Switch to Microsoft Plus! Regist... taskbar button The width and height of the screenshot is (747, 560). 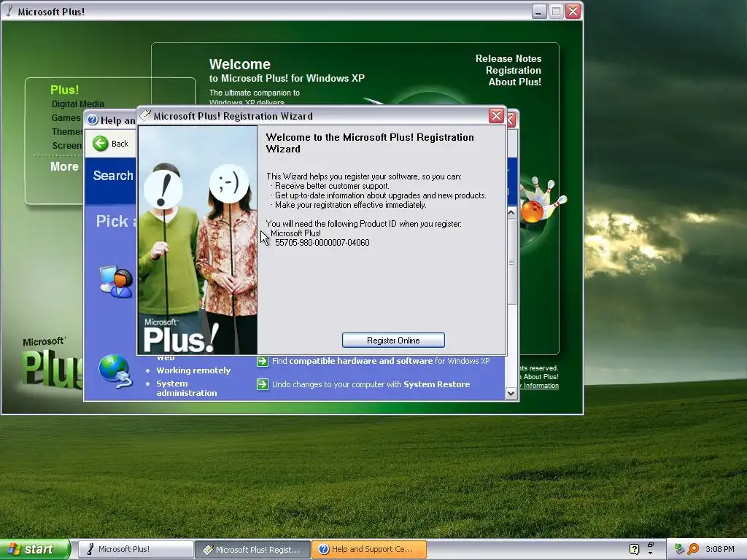click(x=252, y=549)
